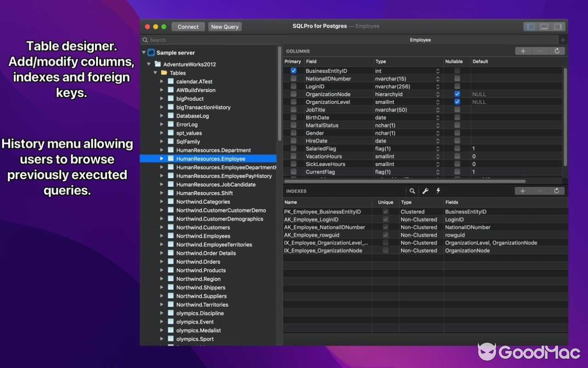Image resolution: width=588 pixels, height=368 pixels.
Task: Toggle the bottom panel layout icon
Action: 544,26
